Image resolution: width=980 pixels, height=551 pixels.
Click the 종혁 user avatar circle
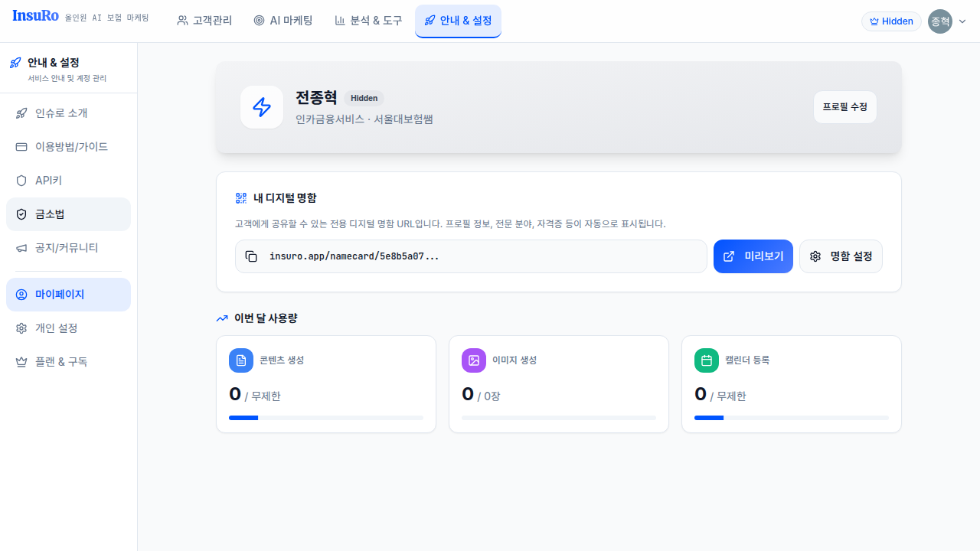[x=939, y=21]
